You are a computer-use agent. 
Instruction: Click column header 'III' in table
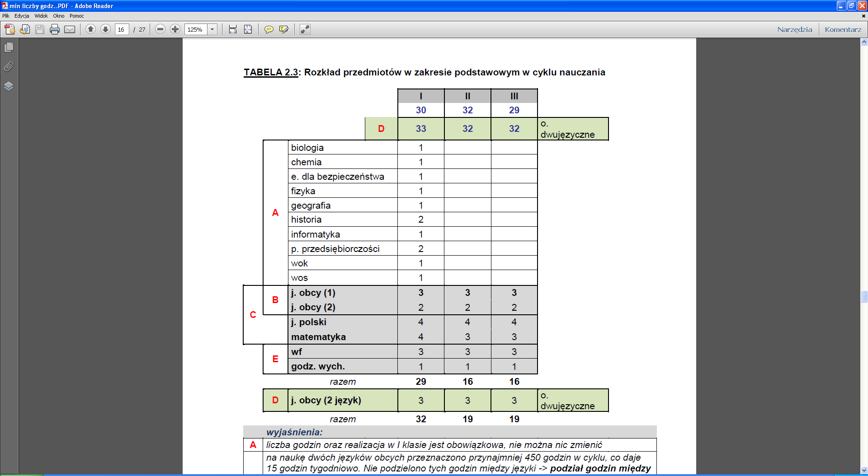514,96
